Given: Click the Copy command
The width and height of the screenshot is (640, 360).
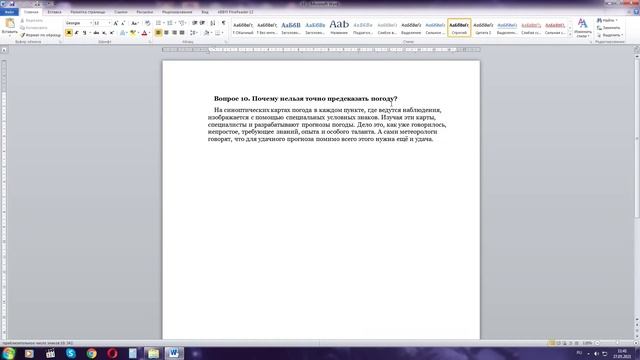Looking at the screenshot, I should pyautogui.click(x=34, y=28).
